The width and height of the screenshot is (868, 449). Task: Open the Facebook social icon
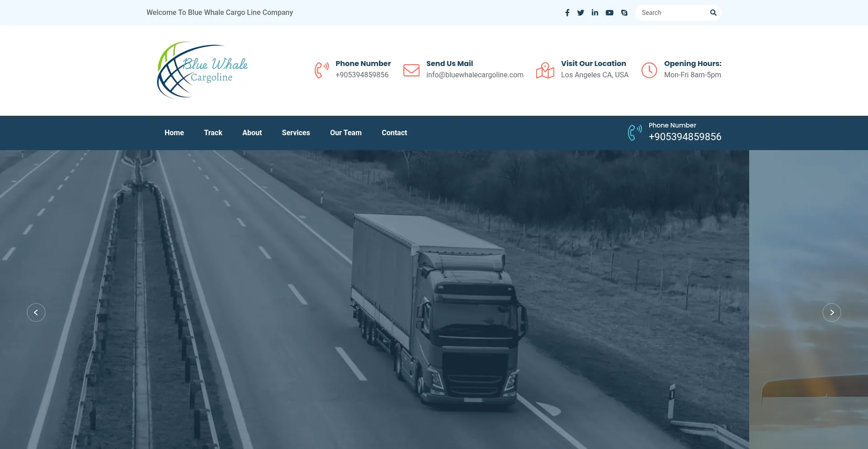click(x=567, y=13)
